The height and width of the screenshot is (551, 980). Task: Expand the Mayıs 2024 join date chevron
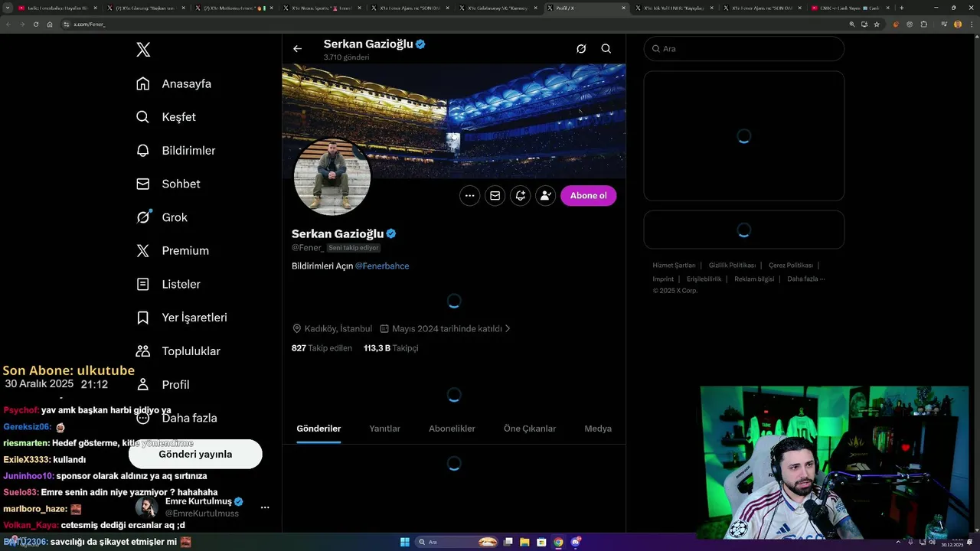(508, 328)
